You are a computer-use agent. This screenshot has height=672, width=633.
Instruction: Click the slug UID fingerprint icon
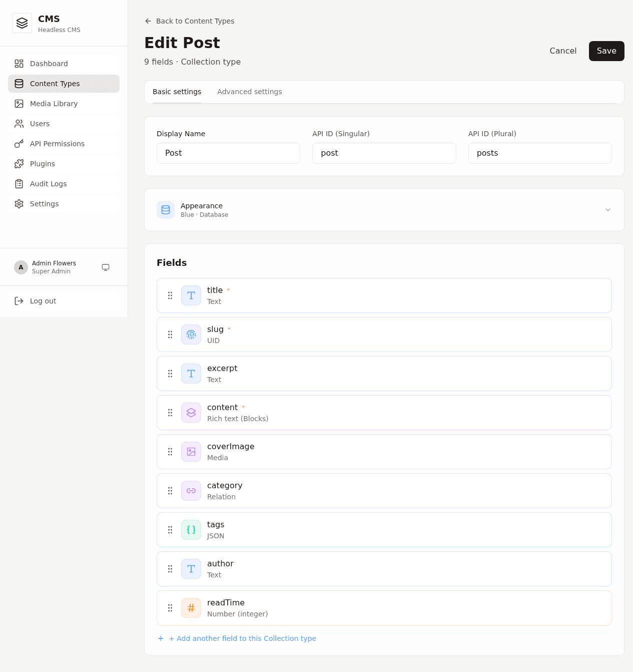(x=191, y=334)
